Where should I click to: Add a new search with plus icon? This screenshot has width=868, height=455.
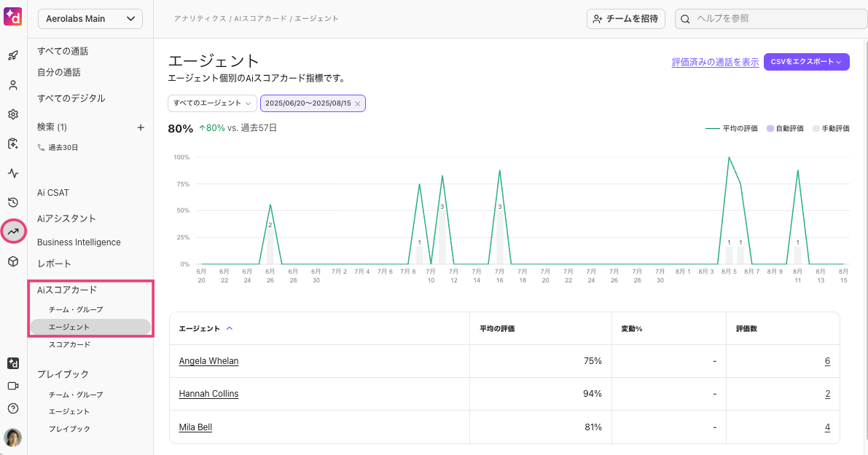141,127
